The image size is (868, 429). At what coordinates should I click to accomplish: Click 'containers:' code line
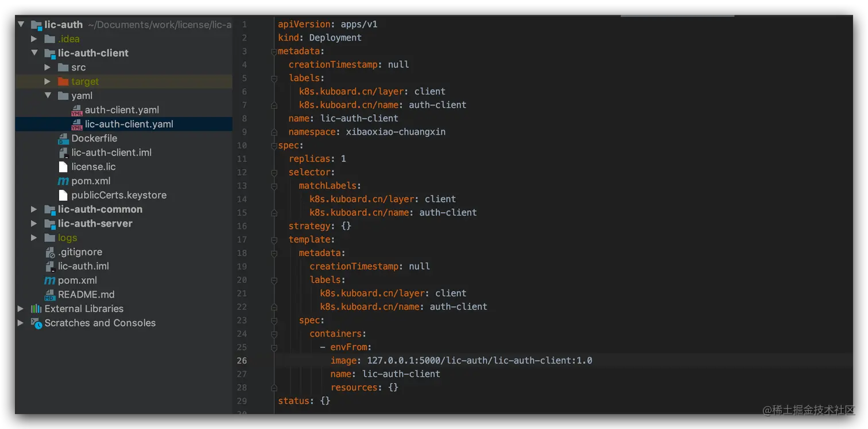pyautogui.click(x=338, y=333)
